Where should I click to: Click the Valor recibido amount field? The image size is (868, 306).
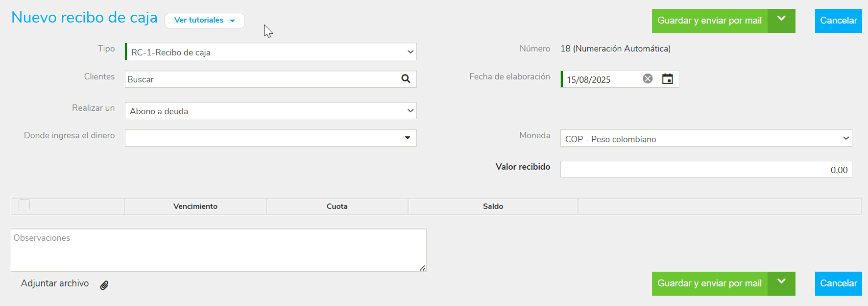click(x=705, y=170)
